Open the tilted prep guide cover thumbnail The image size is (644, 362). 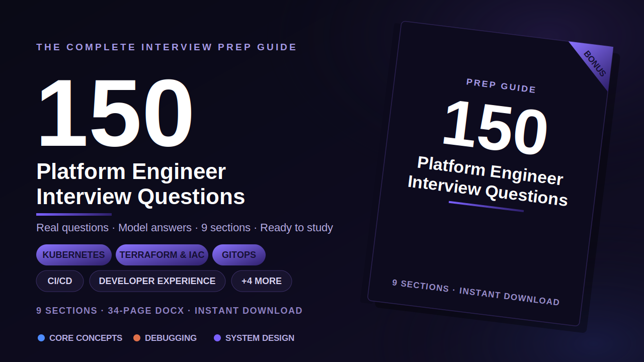(491, 173)
